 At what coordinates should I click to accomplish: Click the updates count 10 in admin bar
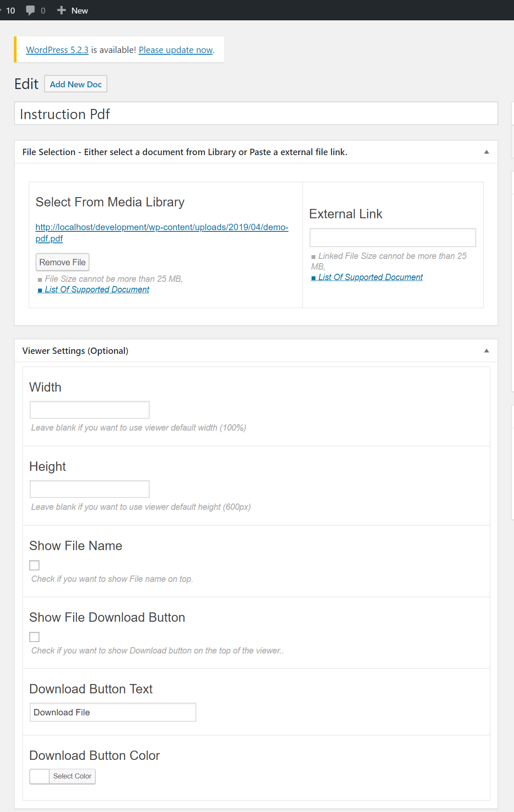tap(10, 11)
